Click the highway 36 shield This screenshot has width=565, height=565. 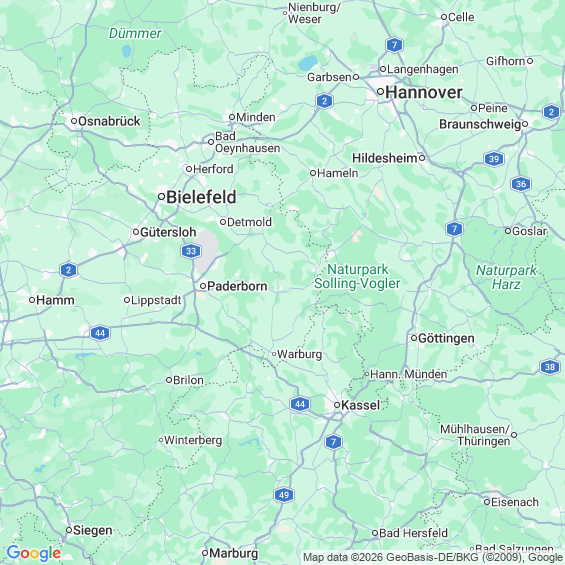point(521,184)
